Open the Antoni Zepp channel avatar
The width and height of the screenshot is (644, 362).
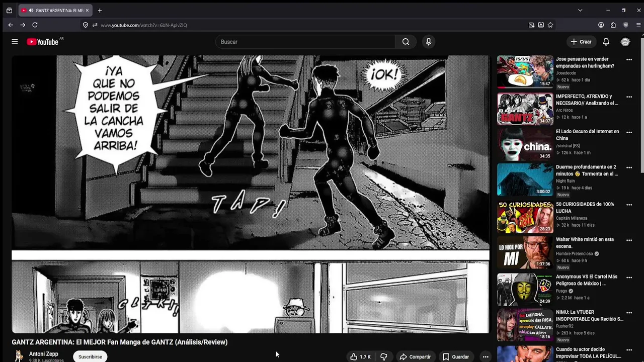19,356
